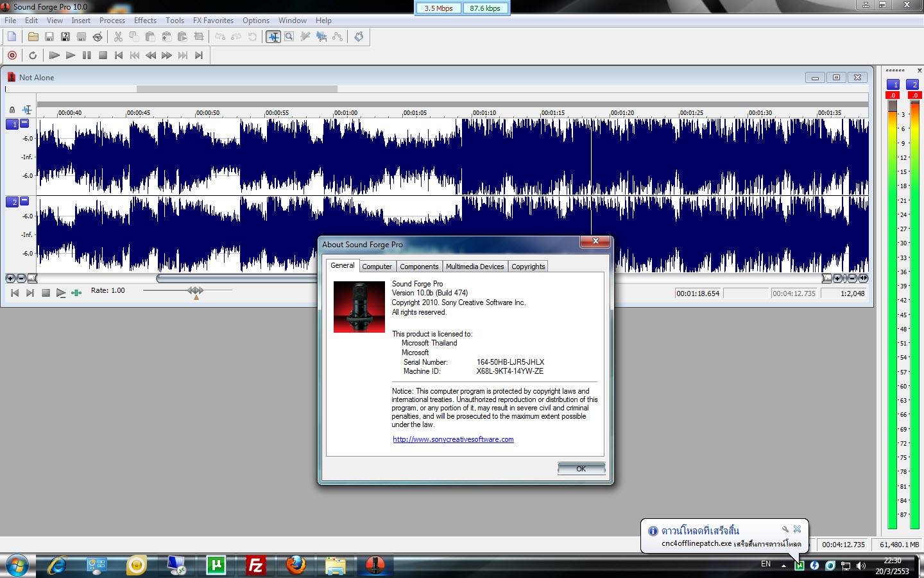
Task: Reset clip indicator on meter channel 1
Action: 893,96
